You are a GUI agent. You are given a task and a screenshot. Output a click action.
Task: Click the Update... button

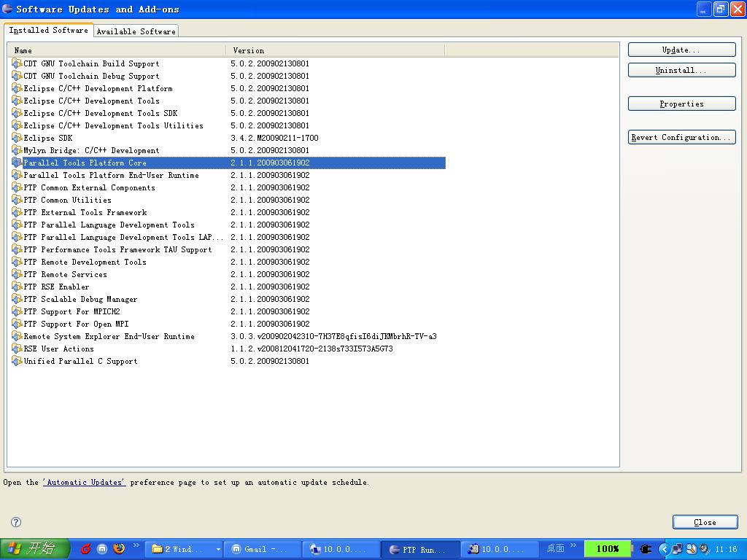click(x=682, y=50)
